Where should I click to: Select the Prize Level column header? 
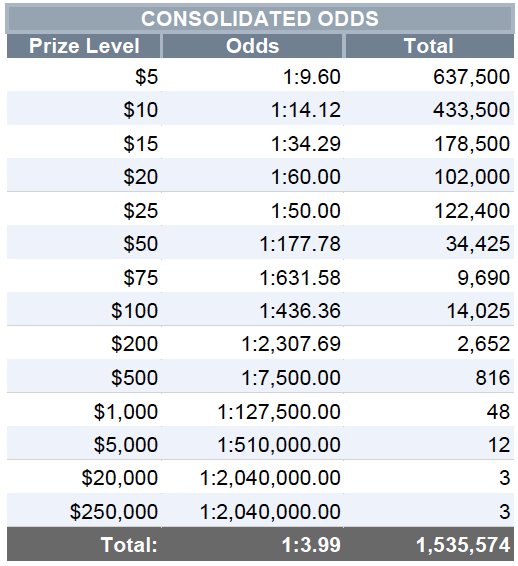click(x=84, y=46)
